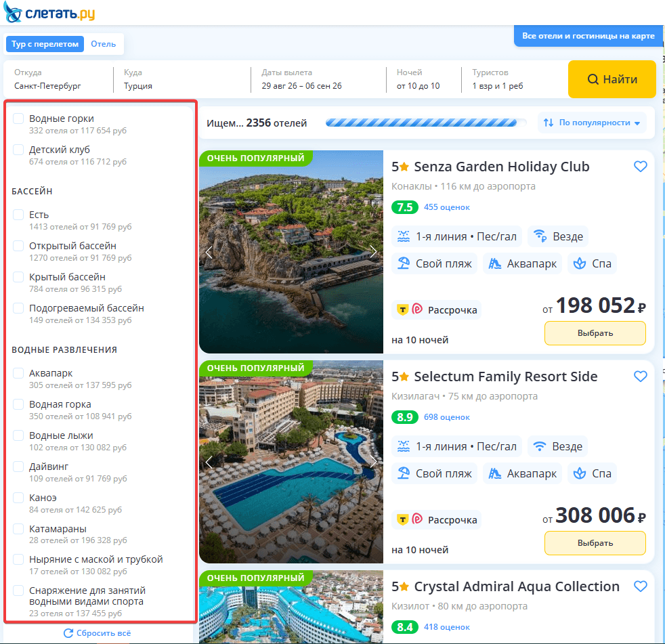Viewport: 665px width, 644px height.
Task: Click the umbrella beach icon for Selectum Resort
Action: tap(404, 473)
